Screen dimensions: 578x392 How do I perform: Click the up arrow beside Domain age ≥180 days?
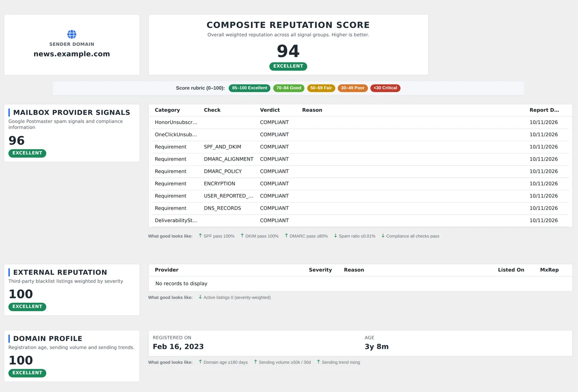click(200, 362)
